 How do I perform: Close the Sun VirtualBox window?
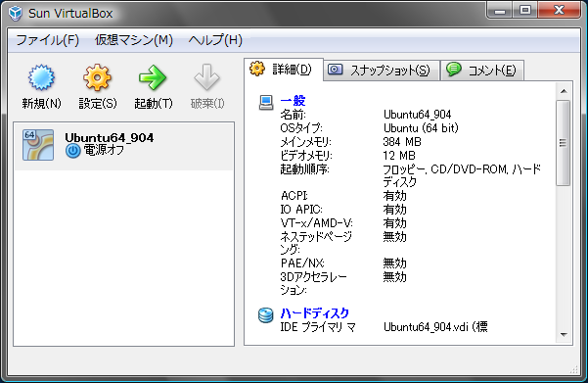tap(559, 10)
